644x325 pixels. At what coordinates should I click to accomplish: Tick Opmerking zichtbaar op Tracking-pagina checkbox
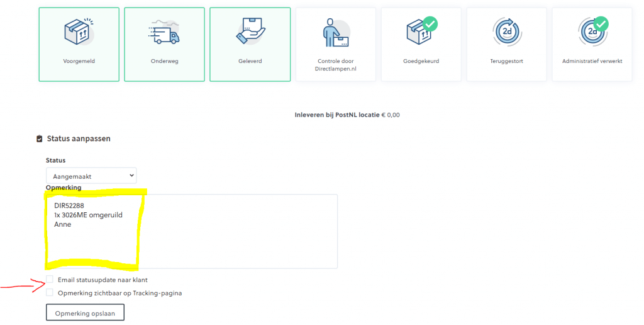coord(50,292)
